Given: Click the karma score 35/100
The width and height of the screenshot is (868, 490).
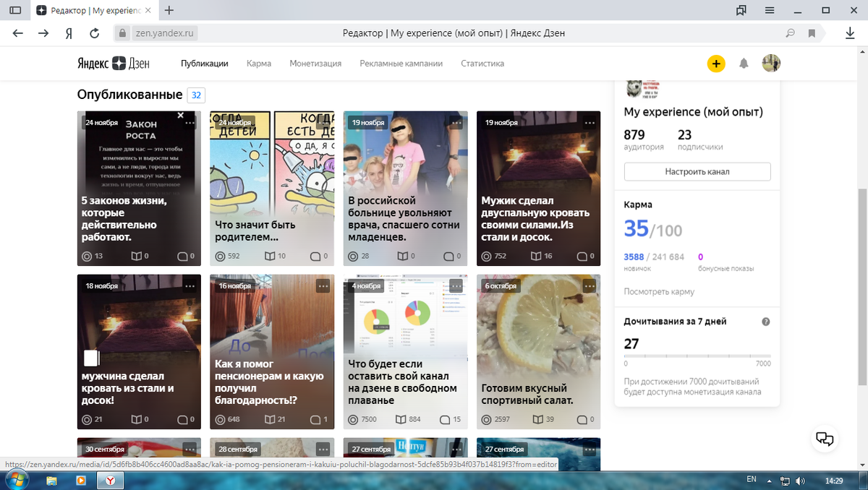Looking at the screenshot, I should 653,229.
